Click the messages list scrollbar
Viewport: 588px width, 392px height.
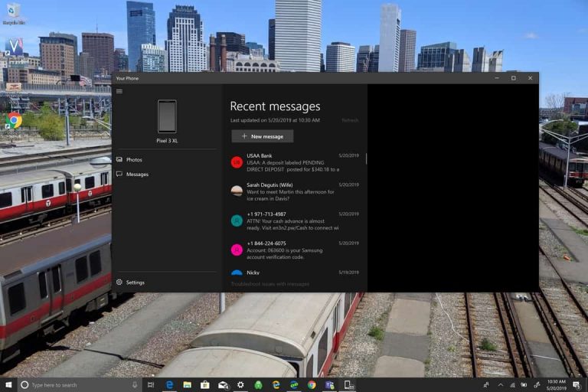pos(366,158)
